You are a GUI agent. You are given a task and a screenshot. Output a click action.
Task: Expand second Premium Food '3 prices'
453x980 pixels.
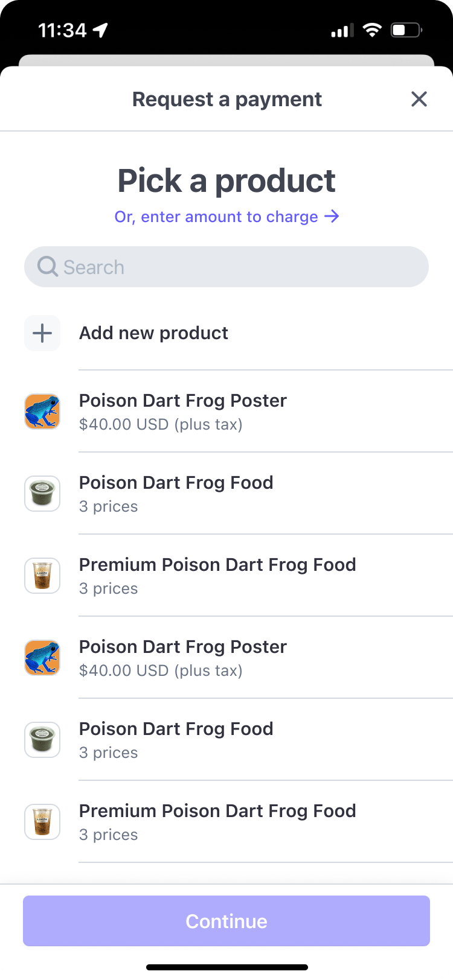coord(109,835)
